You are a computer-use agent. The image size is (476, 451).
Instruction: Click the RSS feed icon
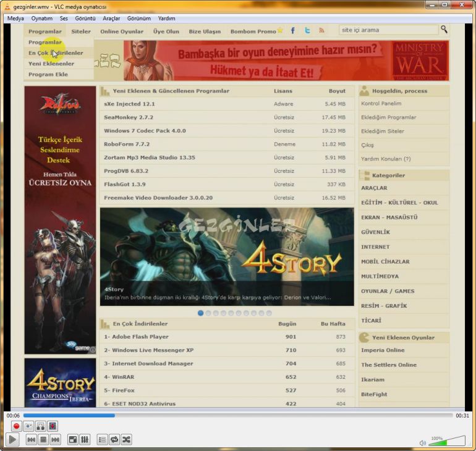[x=321, y=31]
